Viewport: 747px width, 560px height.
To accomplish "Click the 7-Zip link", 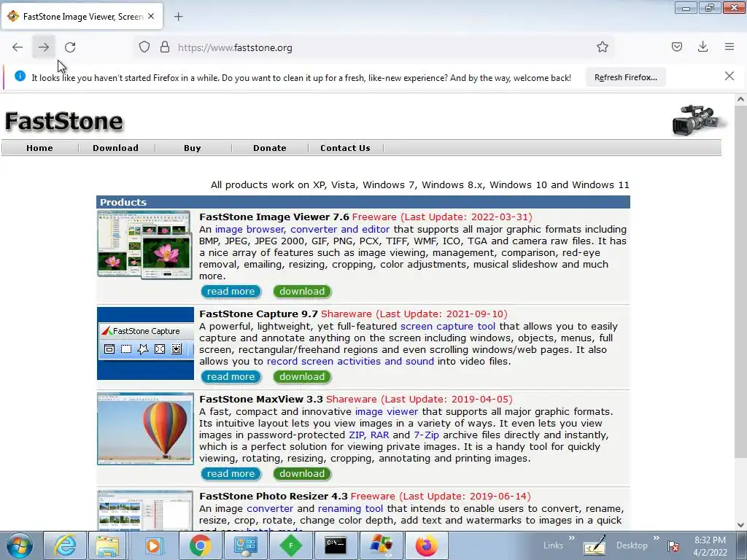I will 426,435.
